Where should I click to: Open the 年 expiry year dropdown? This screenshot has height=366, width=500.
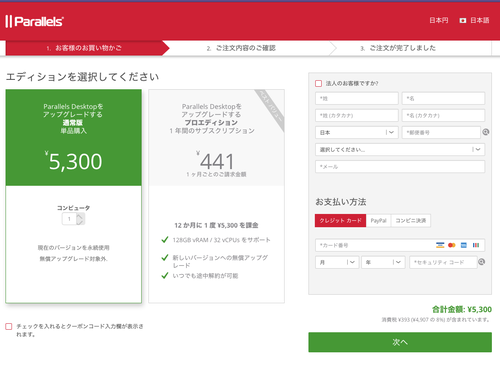tap(383, 262)
